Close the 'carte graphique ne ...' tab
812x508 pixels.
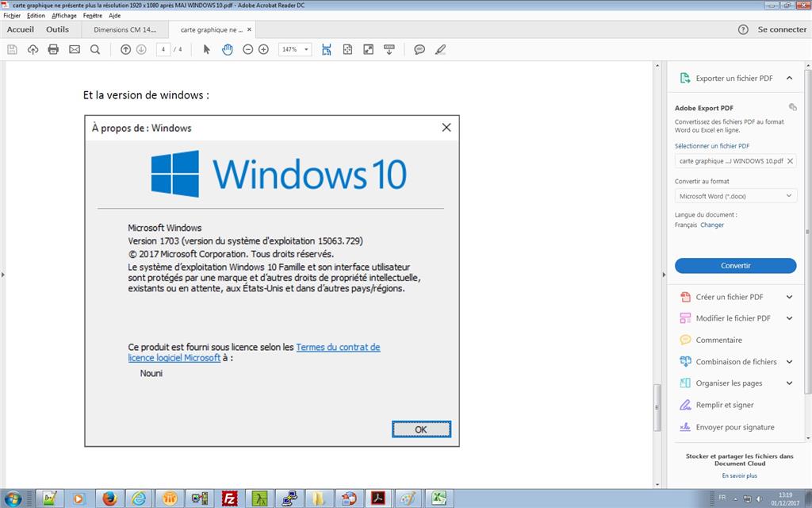249,29
